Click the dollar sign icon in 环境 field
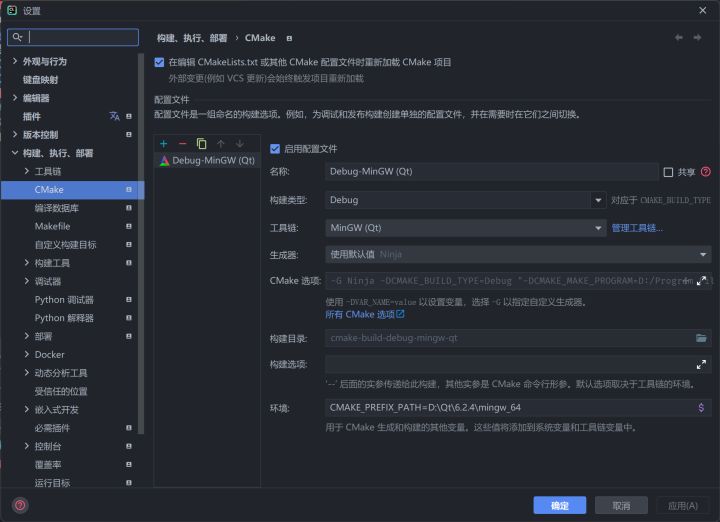Image resolution: width=720 pixels, height=522 pixels. [x=701, y=407]
